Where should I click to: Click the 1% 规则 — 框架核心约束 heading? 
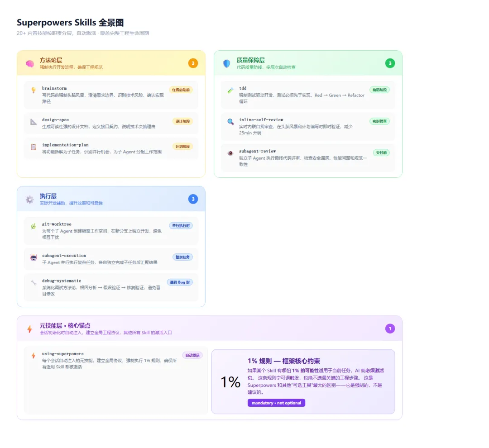point(284,361)
